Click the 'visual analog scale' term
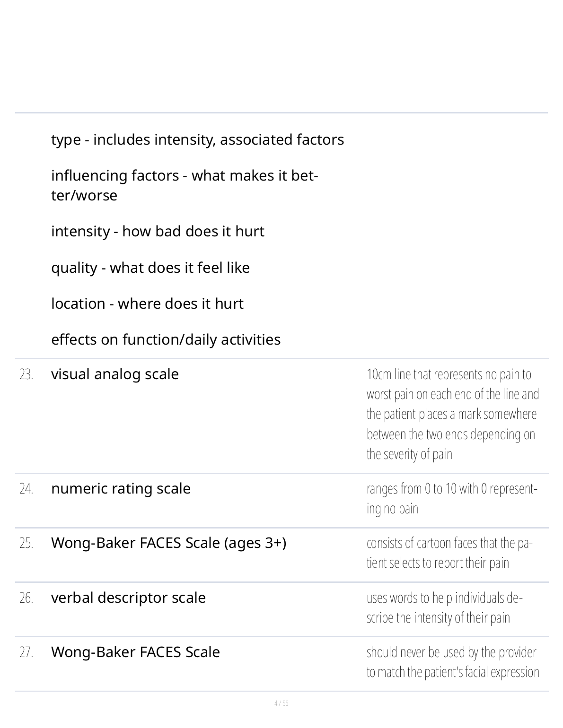This screenshot has height=728, width=563. (115, 374)
